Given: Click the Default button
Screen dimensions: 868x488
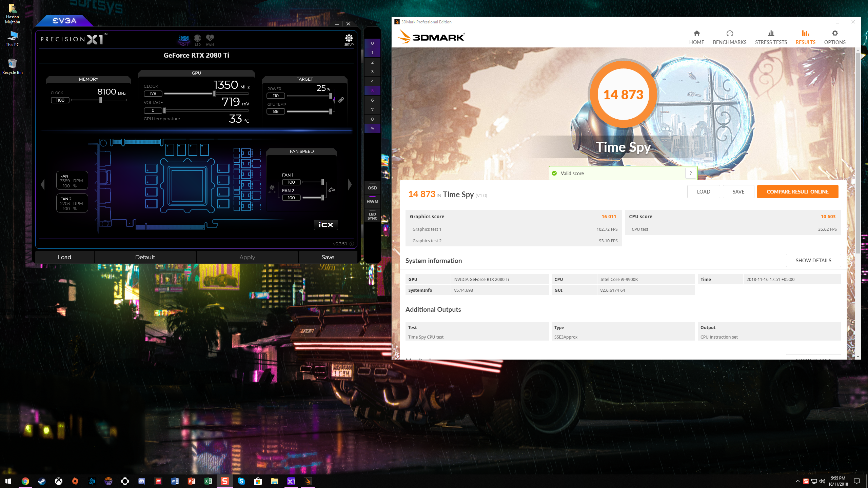Looking at the screenshot, I should pos(145,257).
